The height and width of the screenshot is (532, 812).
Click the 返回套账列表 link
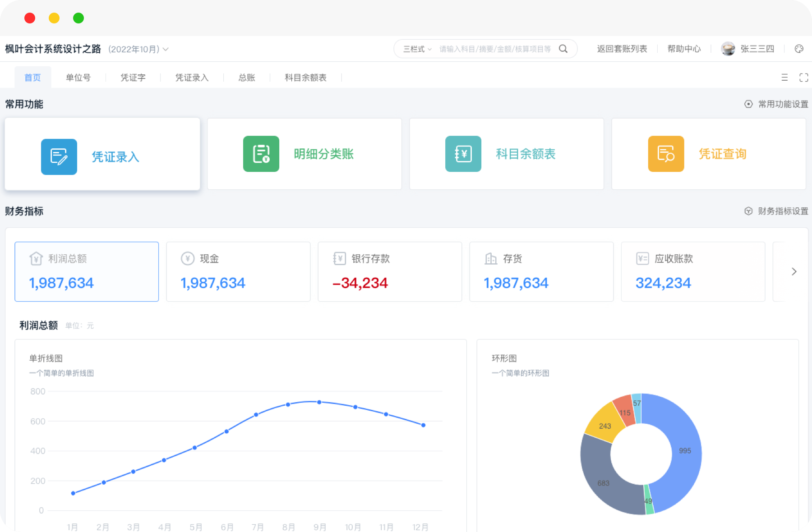click(622, 49)
